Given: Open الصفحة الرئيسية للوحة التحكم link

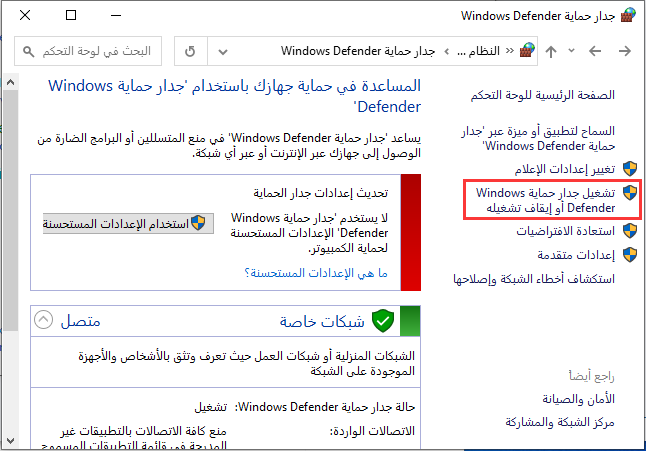Looking at the screenshot, I should (x=543, y=95).
